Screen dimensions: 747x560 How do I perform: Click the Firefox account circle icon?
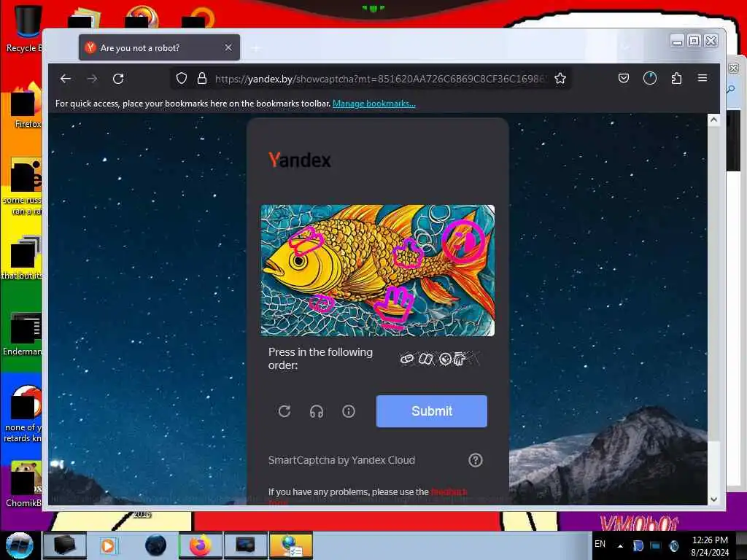[650, 78]
